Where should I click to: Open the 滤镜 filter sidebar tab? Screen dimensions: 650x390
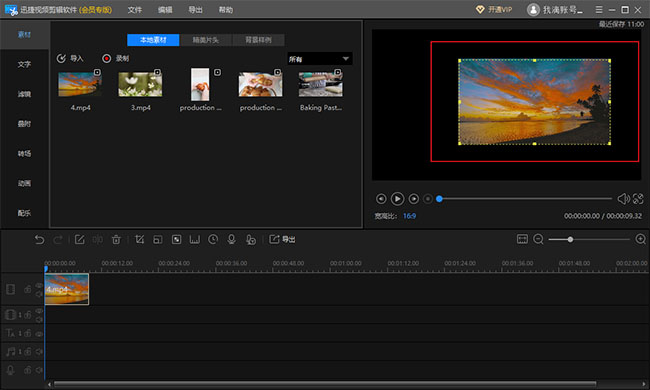24,94
